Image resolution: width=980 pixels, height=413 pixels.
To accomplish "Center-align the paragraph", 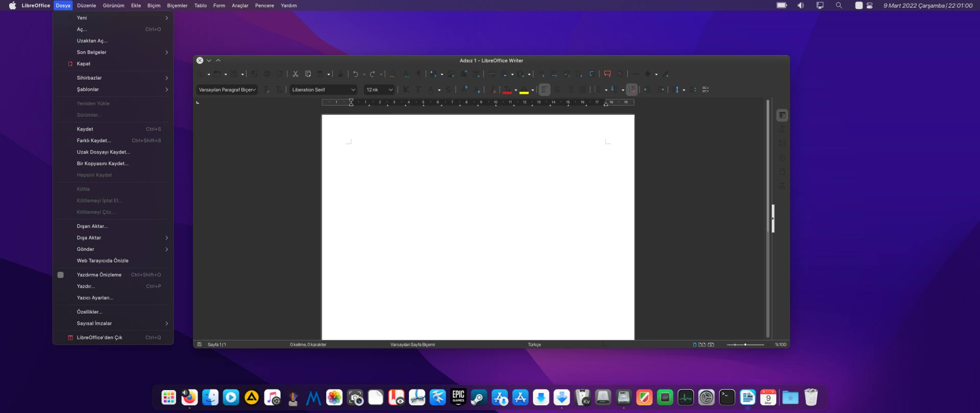I will coord(557,90).
